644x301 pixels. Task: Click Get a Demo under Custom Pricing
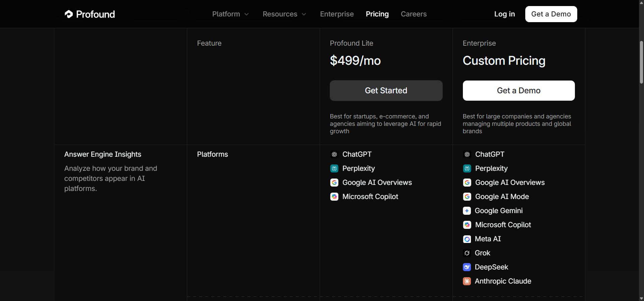(x=519, y=91)
